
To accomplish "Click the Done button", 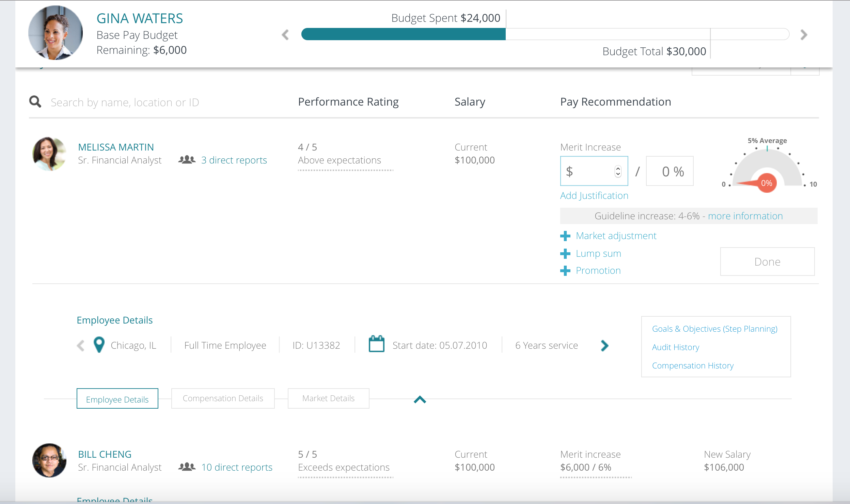I will pos(767,262).
